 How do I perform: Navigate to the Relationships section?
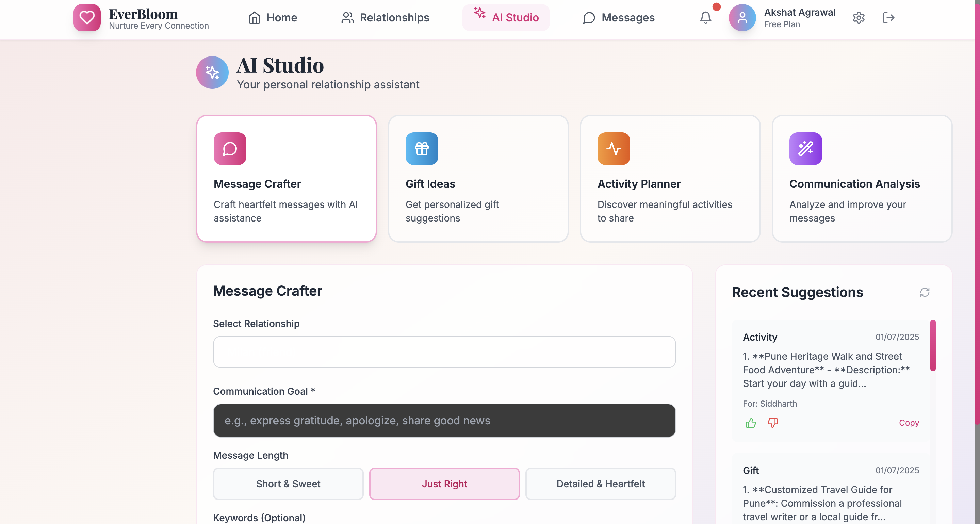[x=385, y=17]
